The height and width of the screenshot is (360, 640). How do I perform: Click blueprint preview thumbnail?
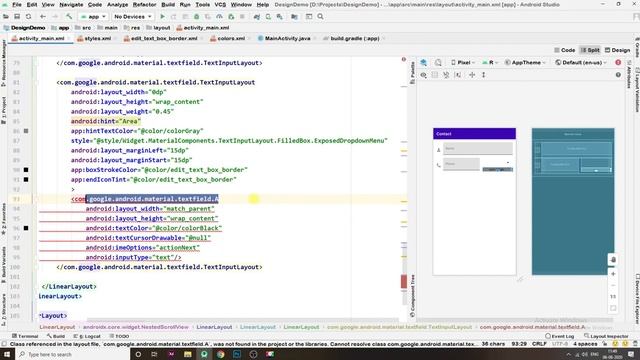(573, 201)
